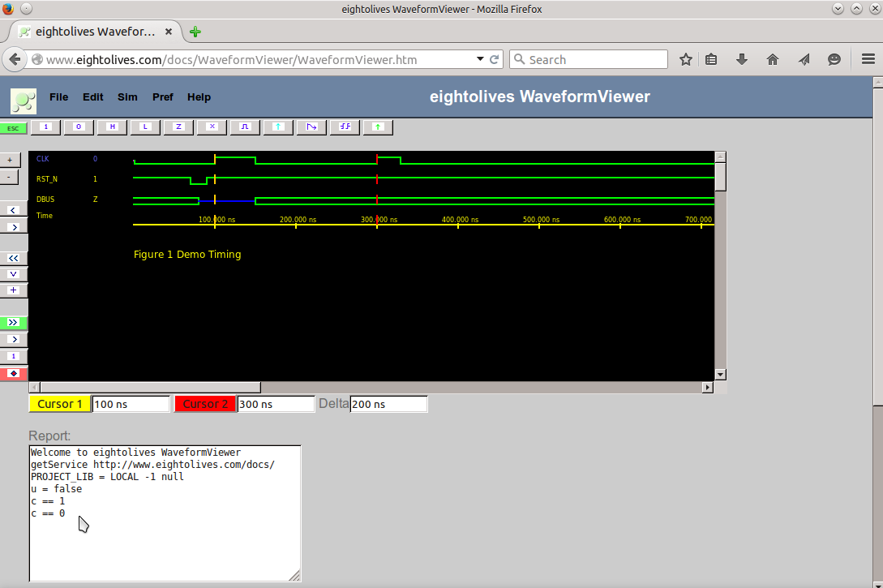
Task: Click the smiley chat icon in toolbar
Action: 834,59
